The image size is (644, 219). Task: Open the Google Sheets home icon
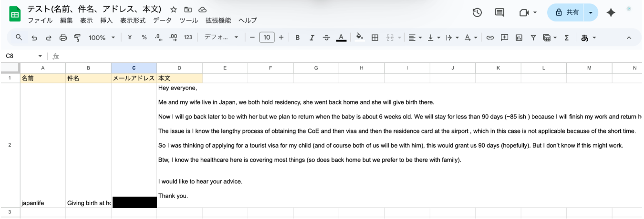(x=15, y=14)
